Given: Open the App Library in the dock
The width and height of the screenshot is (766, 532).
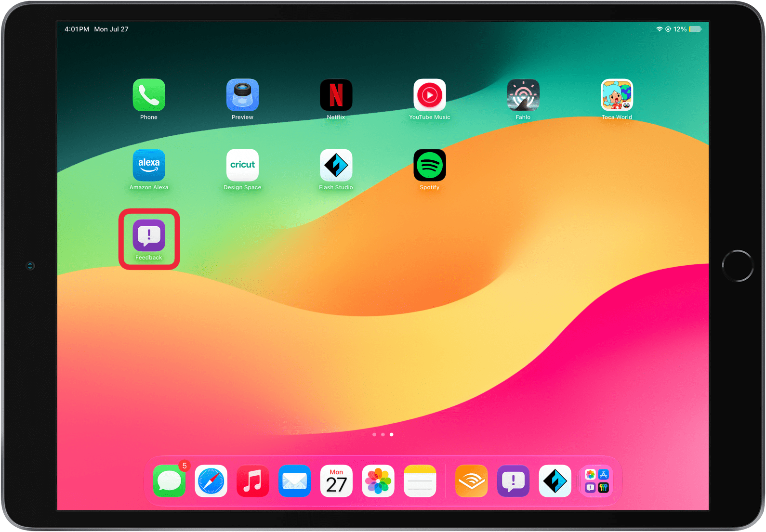Looking at the screenshot, I should coord(597,481).
